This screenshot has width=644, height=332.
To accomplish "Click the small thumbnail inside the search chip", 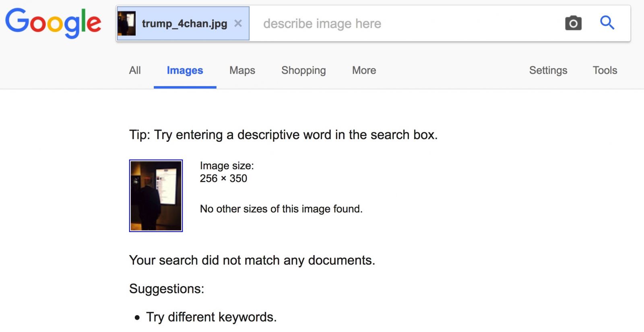I will pos(126,23).
